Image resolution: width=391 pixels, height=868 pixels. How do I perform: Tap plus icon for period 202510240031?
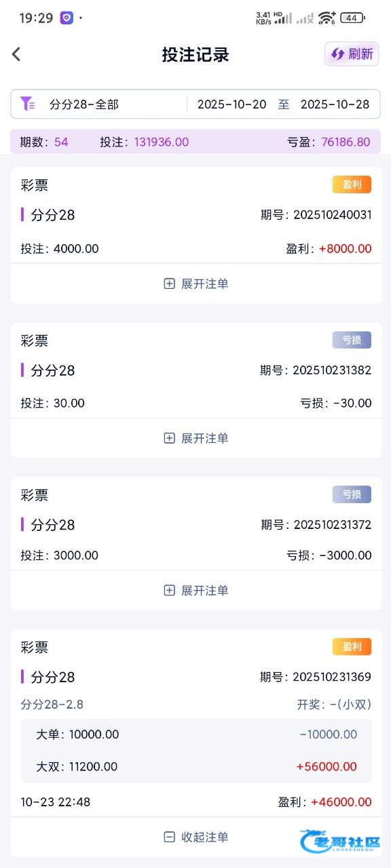170,283
